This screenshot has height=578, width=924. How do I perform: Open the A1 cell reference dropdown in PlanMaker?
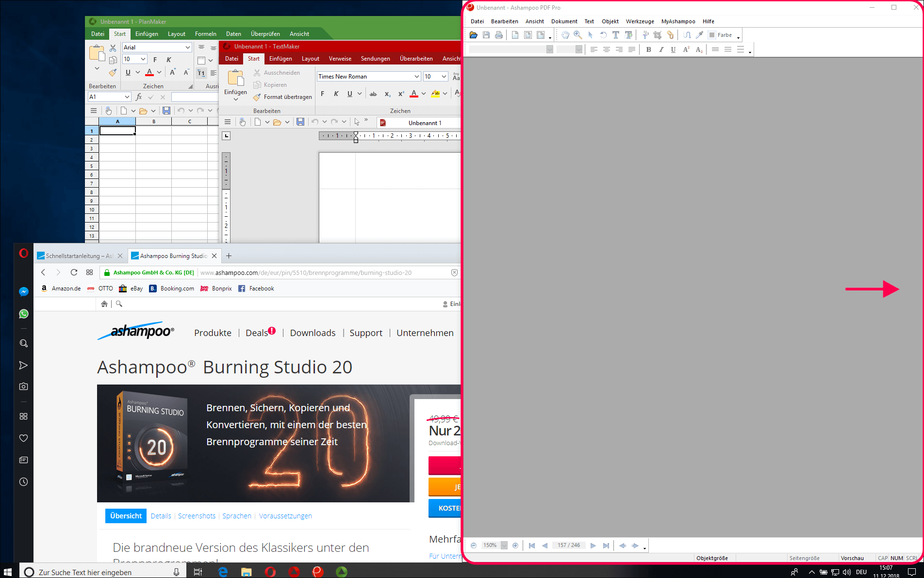[127, 97]
